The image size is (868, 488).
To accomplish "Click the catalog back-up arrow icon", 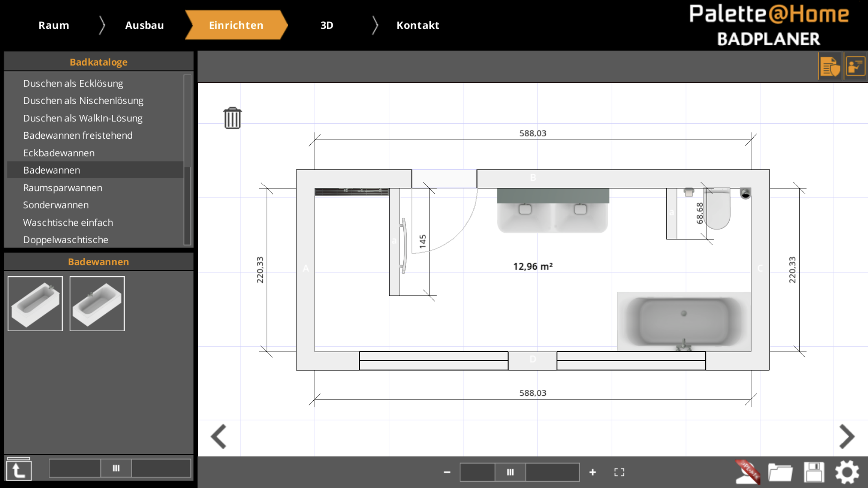I will [18, 469].
